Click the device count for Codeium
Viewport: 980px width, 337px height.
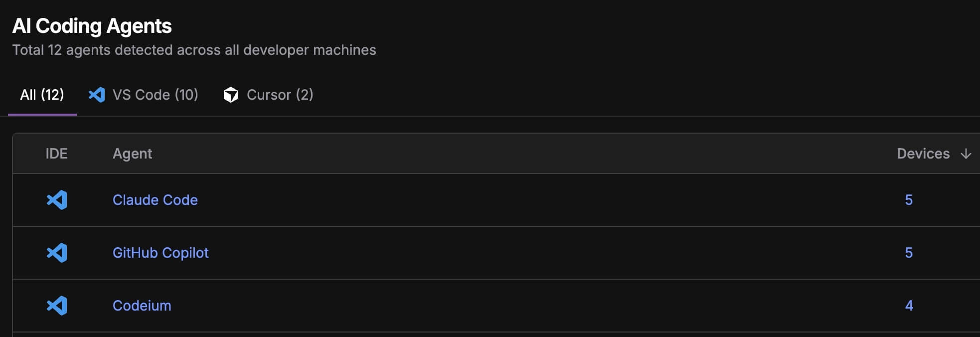tap(909, 306)
